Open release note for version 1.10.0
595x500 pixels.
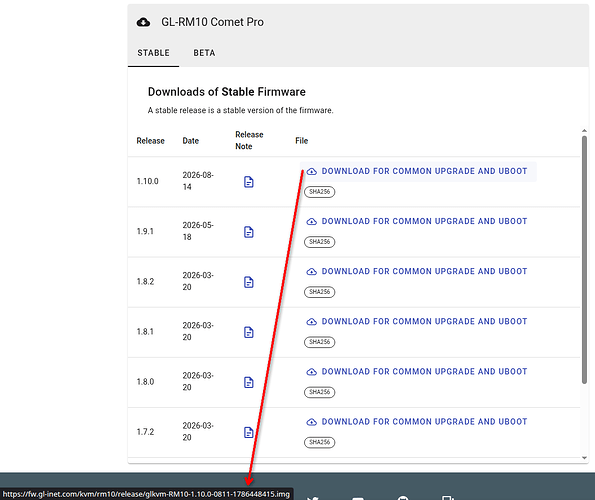point(249,182)
